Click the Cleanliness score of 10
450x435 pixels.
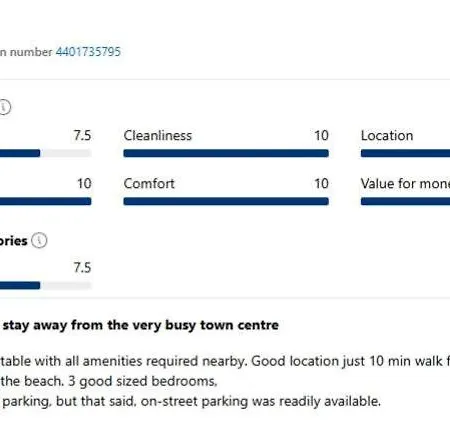point(321,136)
